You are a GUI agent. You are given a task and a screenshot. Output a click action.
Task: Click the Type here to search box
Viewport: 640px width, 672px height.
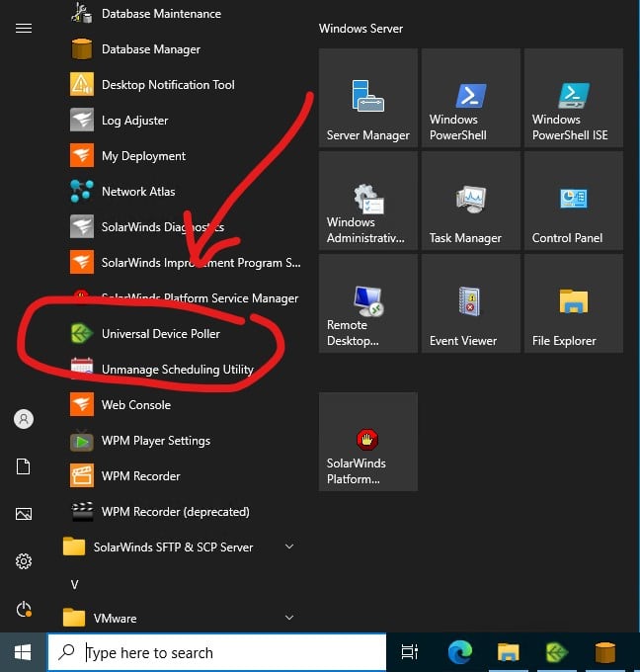click(216, 652)
